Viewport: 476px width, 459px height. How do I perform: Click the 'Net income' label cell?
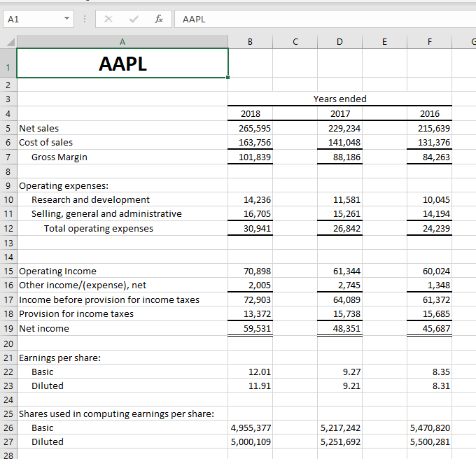click(122, 328)
